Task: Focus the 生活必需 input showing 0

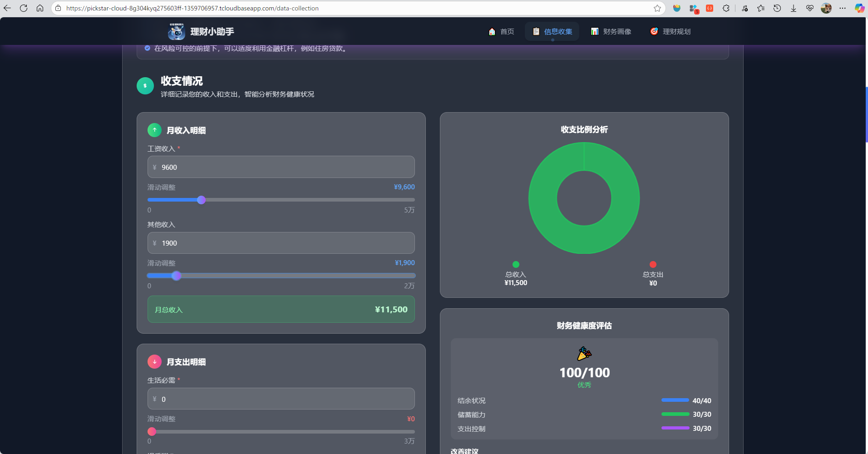Action: pos(281,399)
